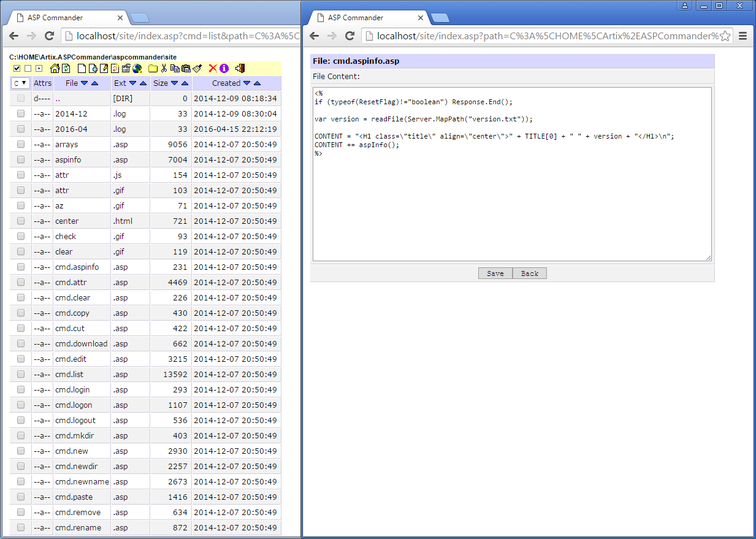Sort by File name descending using the blue arrow

(x=85, y=83)
